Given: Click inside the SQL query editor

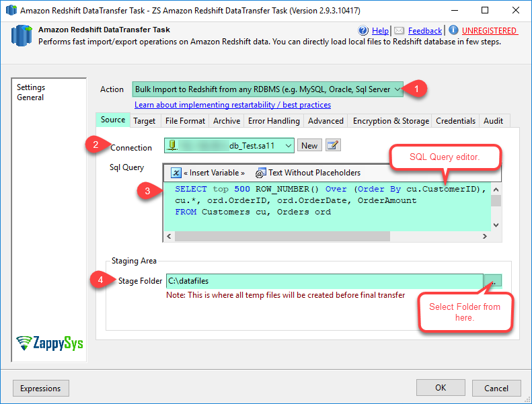Looking at the screenshot, I should (x=328, y=207).
